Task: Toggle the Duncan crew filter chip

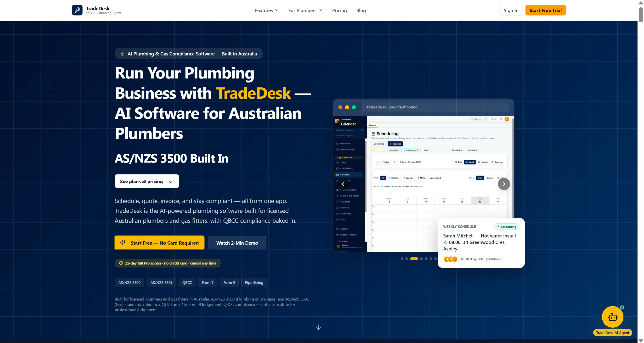Action: click(408, 178)
